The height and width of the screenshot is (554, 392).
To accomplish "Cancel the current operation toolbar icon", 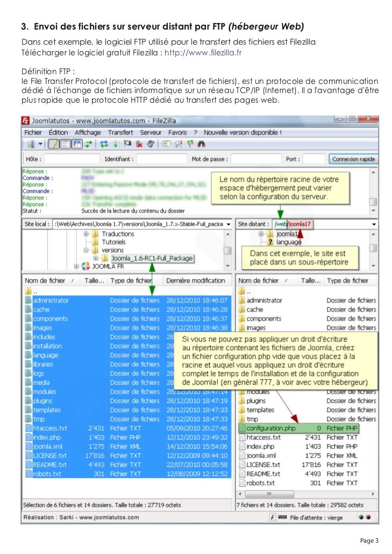I will click(127, 144).
